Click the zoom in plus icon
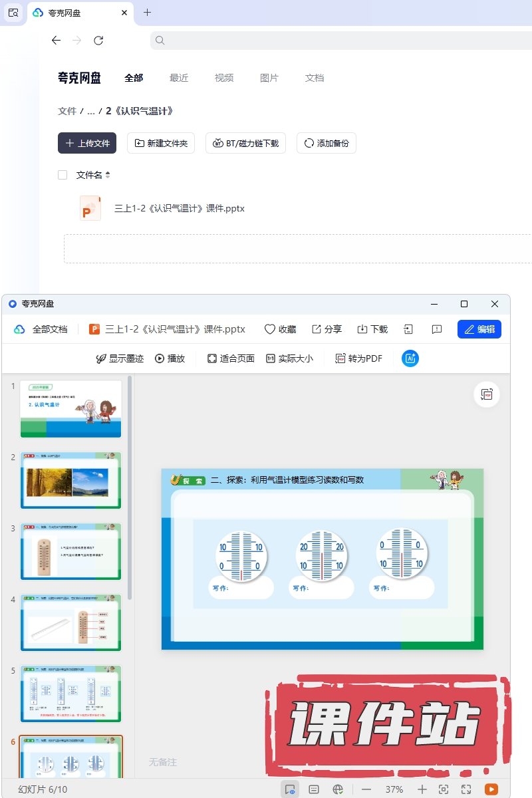This screenshot has height=798, width=532. pyautogui.click(x=422, y=789)
